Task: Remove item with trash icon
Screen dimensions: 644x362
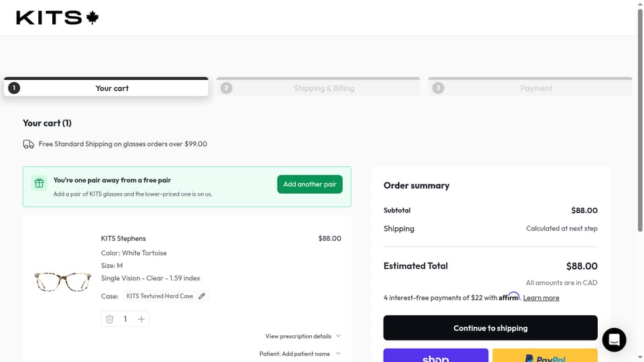Action: click(109, 319)
